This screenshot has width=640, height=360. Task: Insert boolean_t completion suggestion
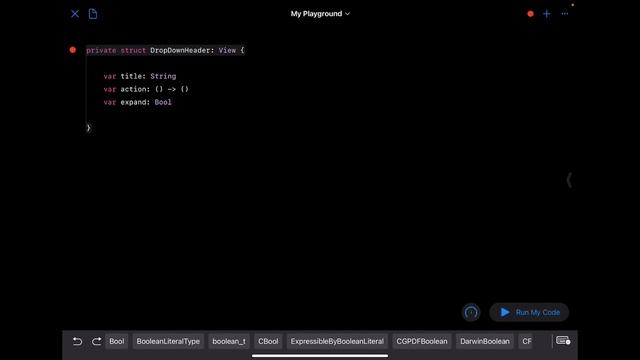pyautogui.click(x=229, y=341)
